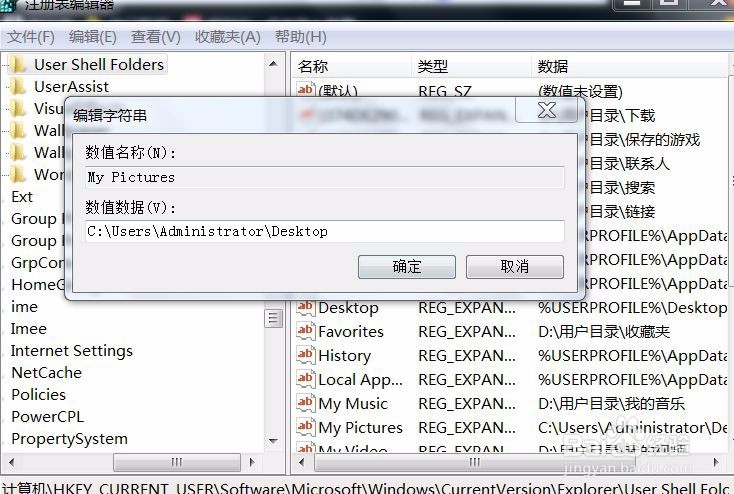Viewport: 734px width, 494px height.
Task: Click tree pane scroll up arrow
Action: click(x=274, y=64)
